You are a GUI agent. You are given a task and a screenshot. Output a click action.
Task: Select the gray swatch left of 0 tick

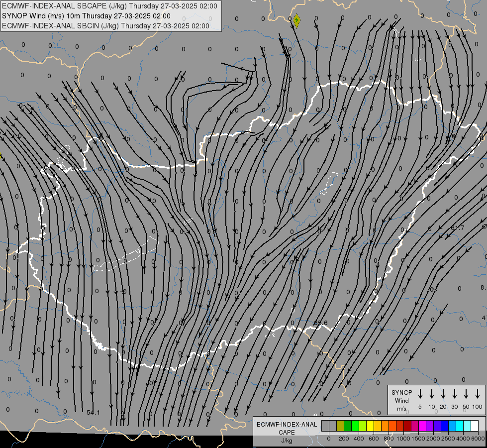[325, 426]
